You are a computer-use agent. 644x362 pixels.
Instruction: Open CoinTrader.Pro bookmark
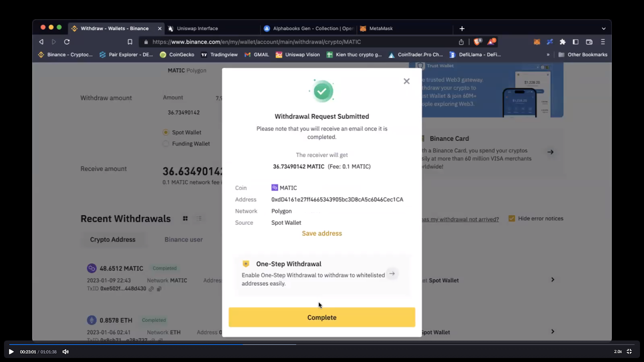(x=415, y=55)
